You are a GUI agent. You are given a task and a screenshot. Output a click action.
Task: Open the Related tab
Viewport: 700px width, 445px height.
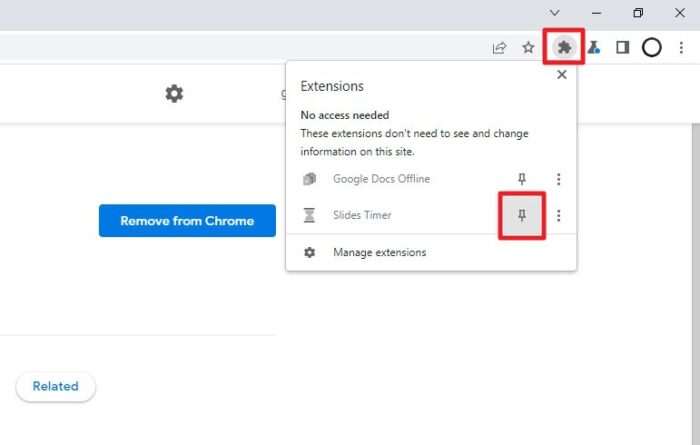(x=55, y=386)
